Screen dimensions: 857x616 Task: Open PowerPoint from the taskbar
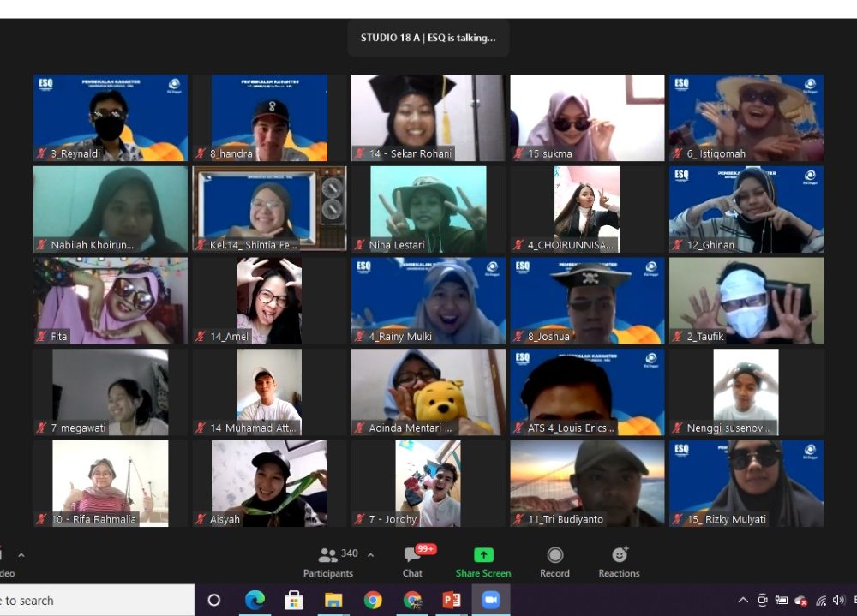(452, 600)
